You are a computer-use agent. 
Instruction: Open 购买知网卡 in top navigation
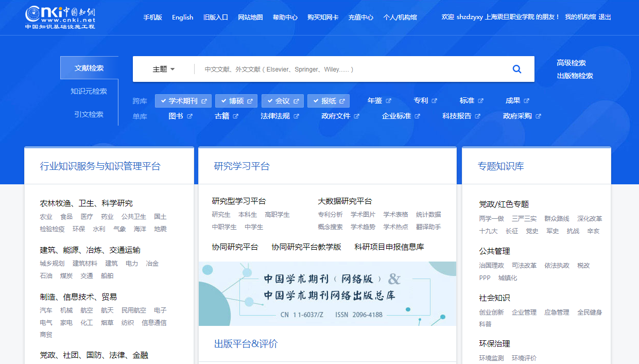(x=323, y=17)
